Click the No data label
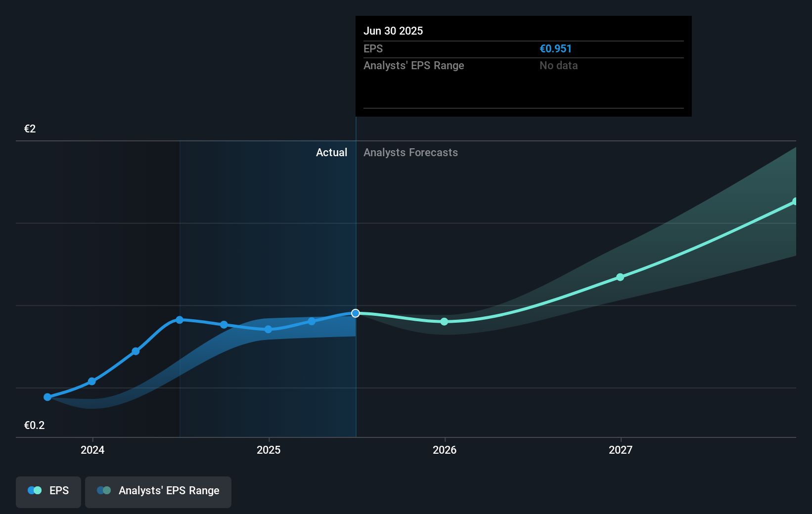 558,65
